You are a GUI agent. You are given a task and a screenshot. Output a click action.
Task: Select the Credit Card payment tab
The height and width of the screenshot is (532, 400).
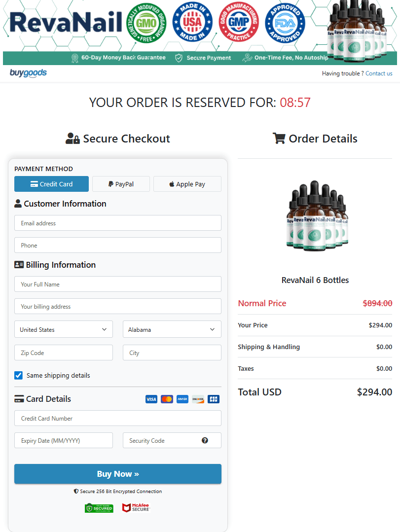51,184
